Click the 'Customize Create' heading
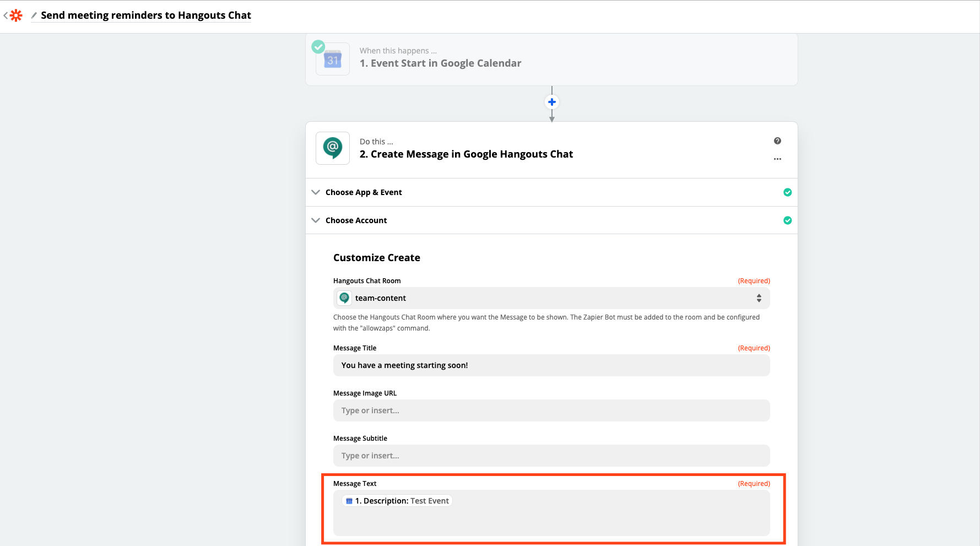Viewport: 980px width, 546px height. pyautogui.click(x=377, y=258)
